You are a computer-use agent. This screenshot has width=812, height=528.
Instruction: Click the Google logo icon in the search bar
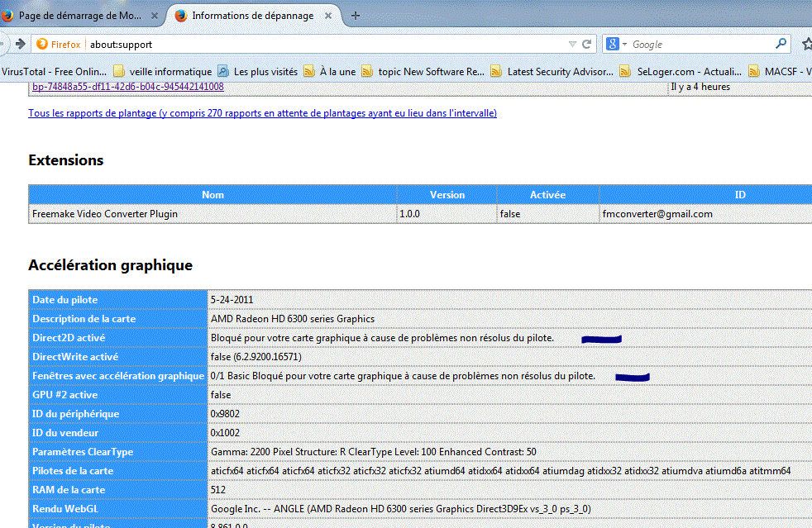click(x=613, y=44)
